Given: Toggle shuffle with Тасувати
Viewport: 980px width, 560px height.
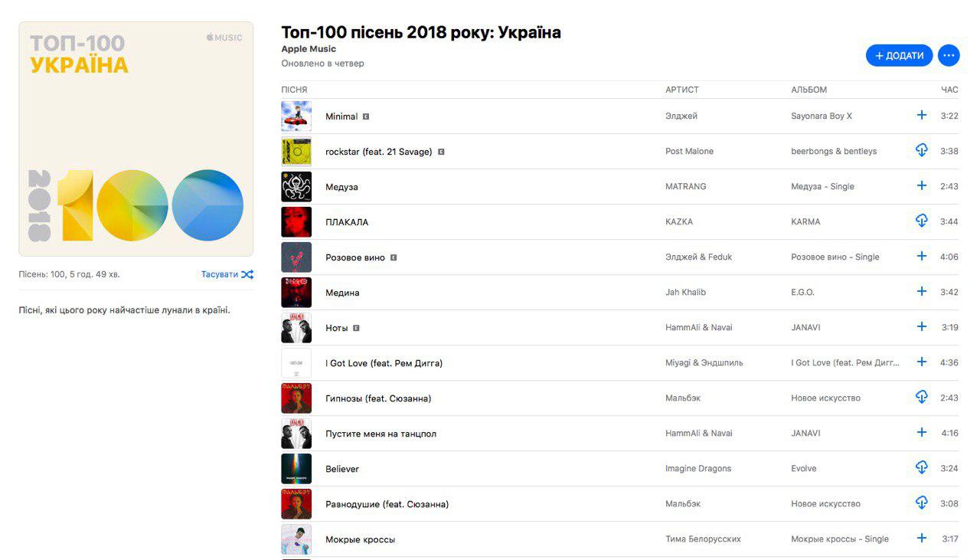Looking at the screenshot, I should (x=227, y=274).
